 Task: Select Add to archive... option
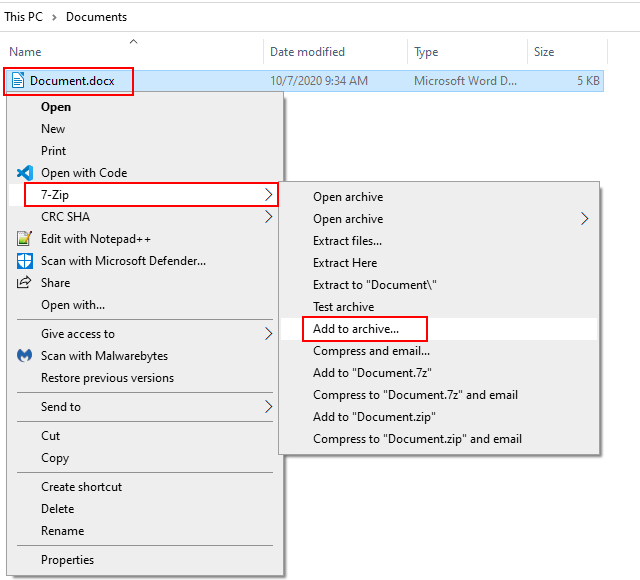point(356,329)
